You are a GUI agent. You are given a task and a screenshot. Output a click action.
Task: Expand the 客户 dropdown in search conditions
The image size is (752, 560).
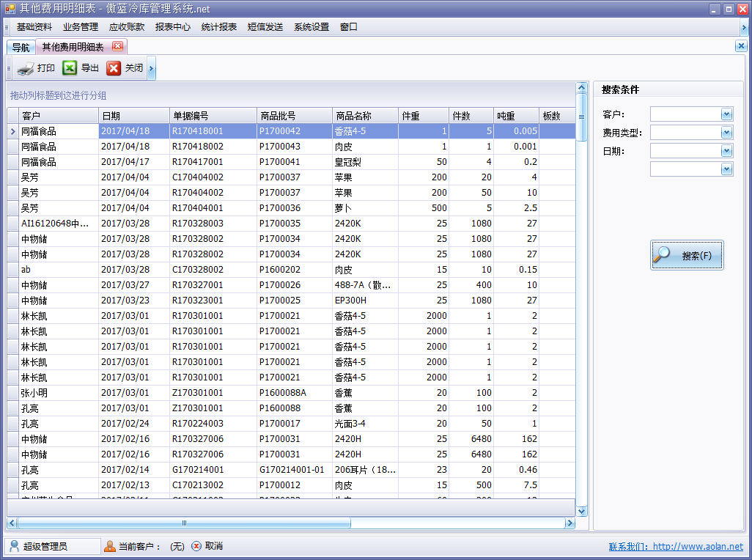click(726, 114)
